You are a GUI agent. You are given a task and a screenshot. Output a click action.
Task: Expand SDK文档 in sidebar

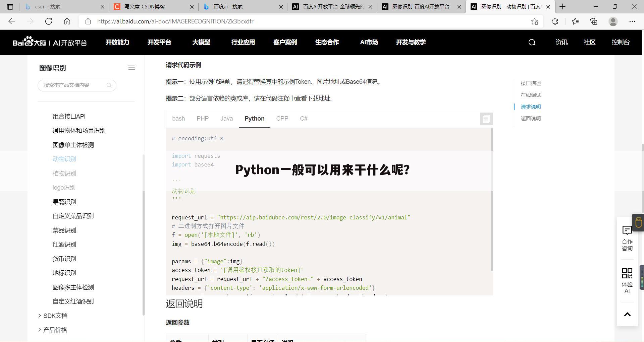[53, 316]
